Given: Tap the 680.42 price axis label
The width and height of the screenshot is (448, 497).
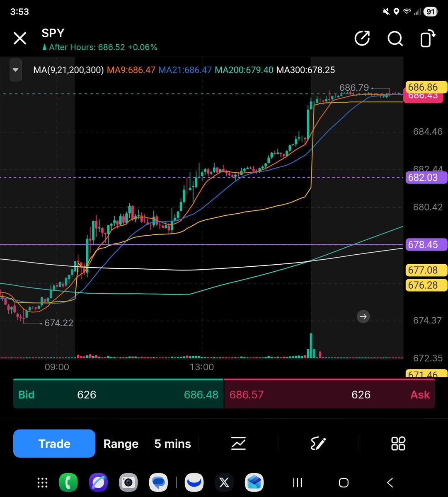Looking at the screenshot, I should 428,207.
